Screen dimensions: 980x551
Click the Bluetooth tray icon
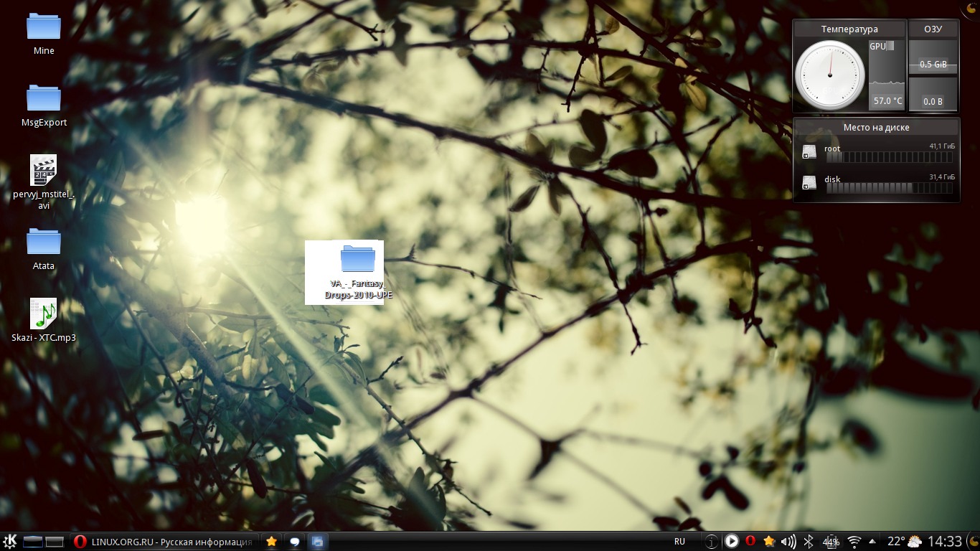(809, 541)
